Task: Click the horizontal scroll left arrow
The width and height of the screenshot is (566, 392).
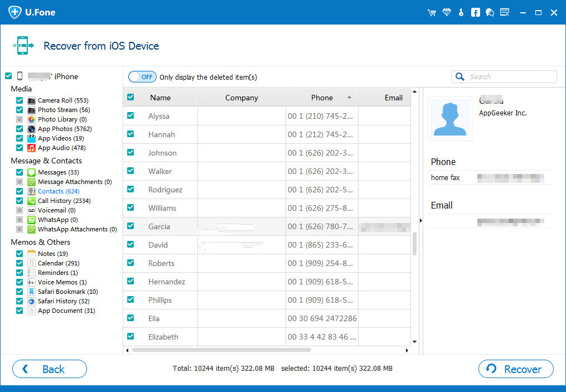Action: pyautogui.click(x=127, y=350)
